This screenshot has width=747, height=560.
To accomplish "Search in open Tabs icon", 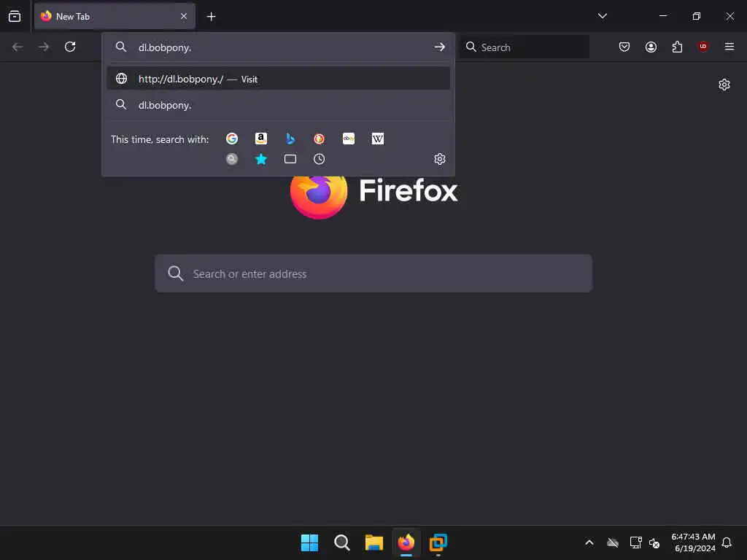I will (x=290, y=159).
